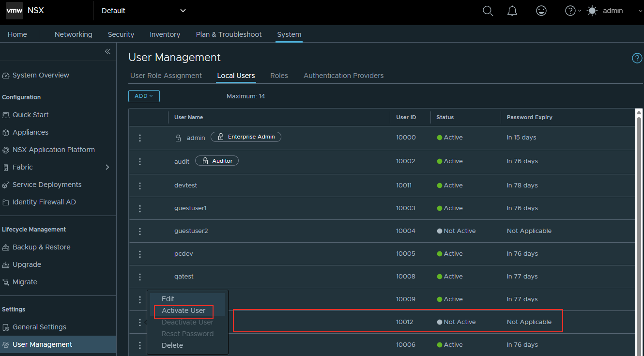Choose Delete from the context menu
Image resolution: width=644 pixels, height=356 pixels.
click(x=172, y=345)
